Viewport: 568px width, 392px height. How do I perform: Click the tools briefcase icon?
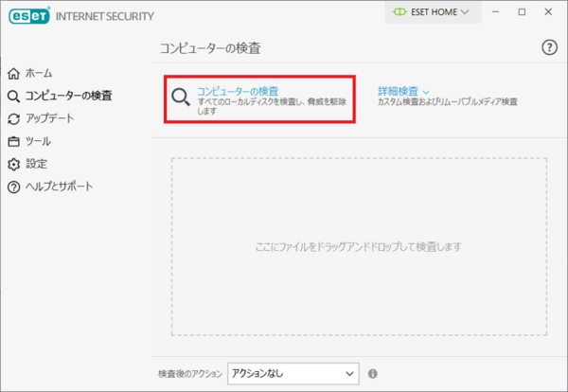click(x=14, y=141)
